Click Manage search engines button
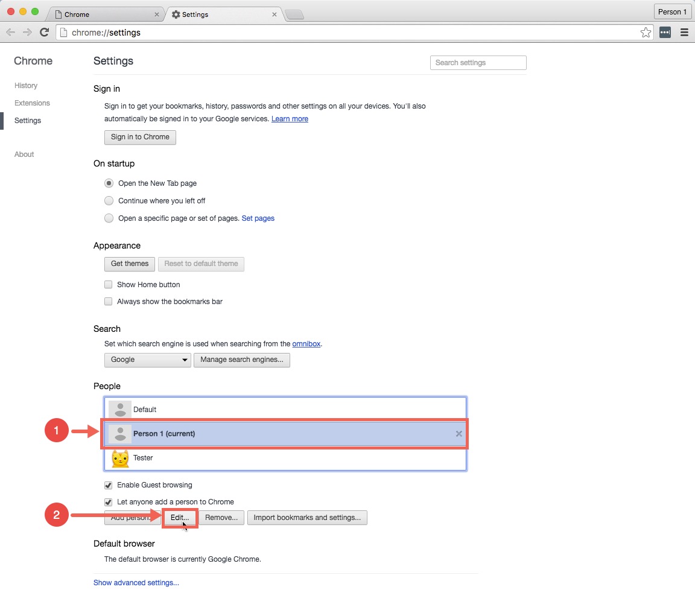This screenshot has width=695, height=616. click(x=241, y=360)
